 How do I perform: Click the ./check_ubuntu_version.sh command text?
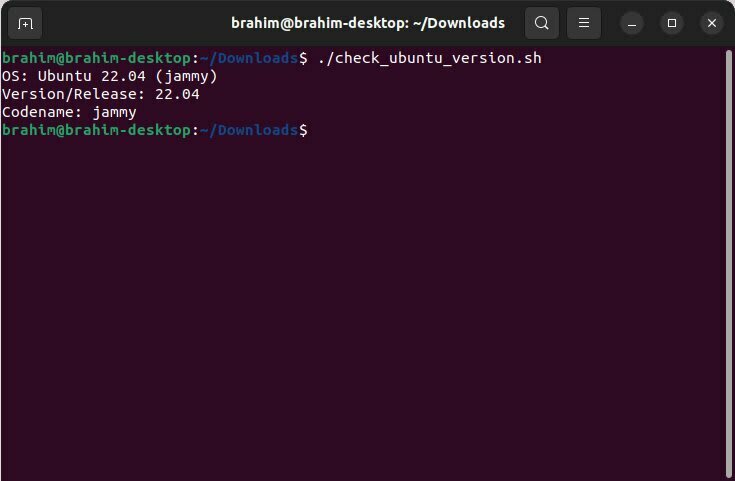429,58
